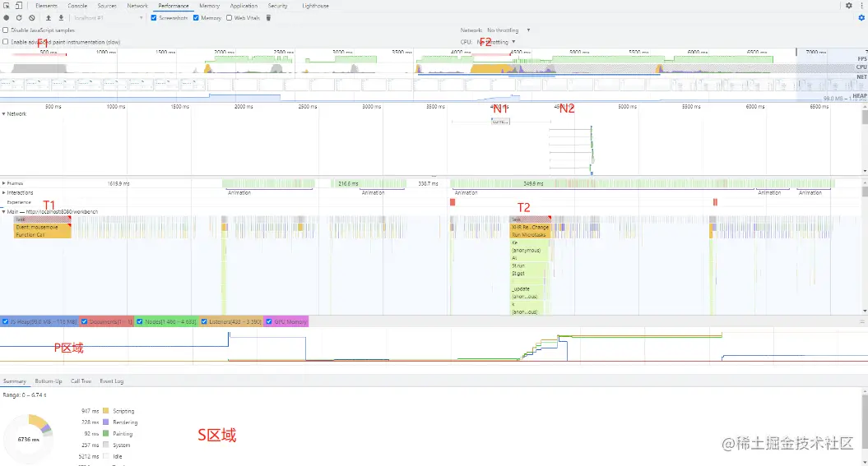Switch to the Elements tab
Viewport: 868px width, 466px height.
(x=46, y=6)
